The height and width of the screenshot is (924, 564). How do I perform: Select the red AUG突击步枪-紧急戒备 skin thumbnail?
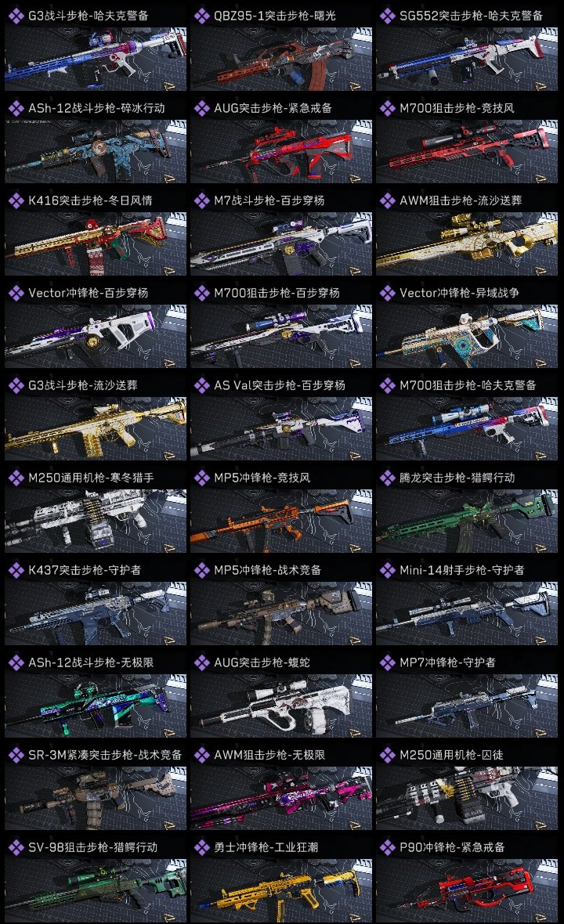pyautogui.click(x=281, y=151)
